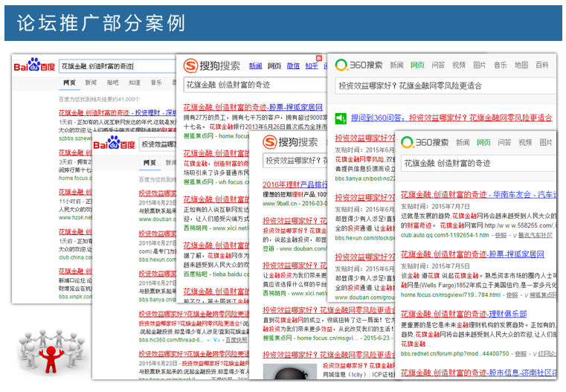566x392 pixels.
Task: Click the Sogou search box with 花旗金融 创造财富的奇迹
Action: (255, 85)
